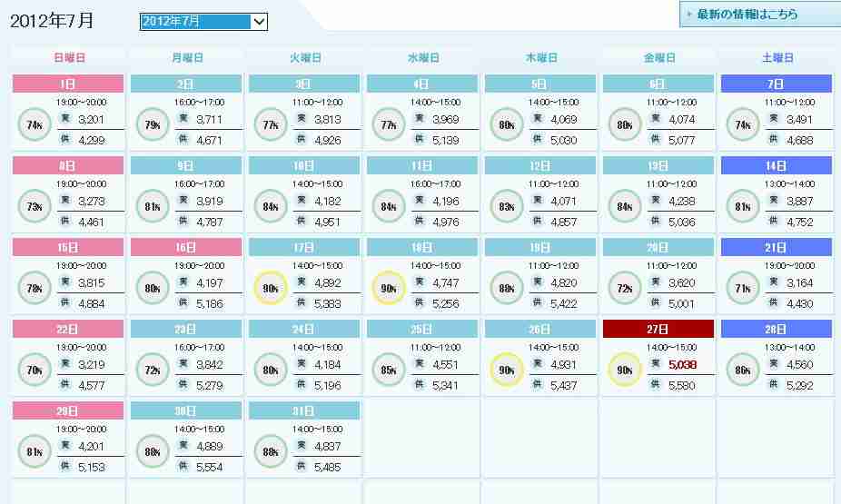This screenshot has width=841, height=504.
Task: Click the 73% usage circle on 8日
Action: click(35, 206)
